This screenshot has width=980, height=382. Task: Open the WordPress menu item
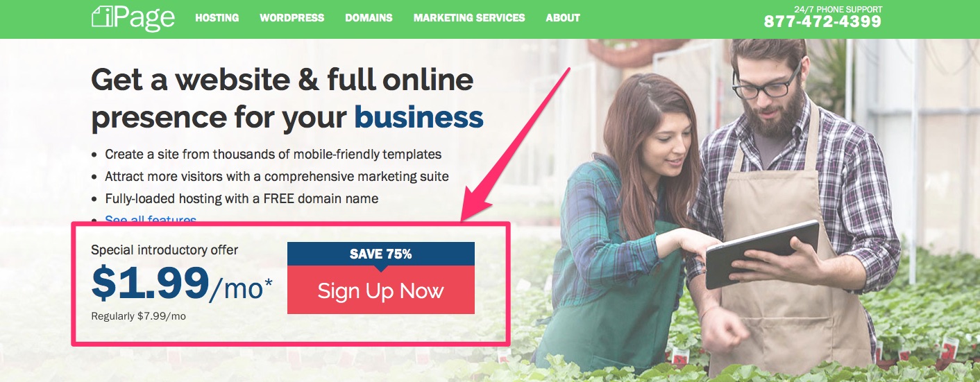[292, 18]
